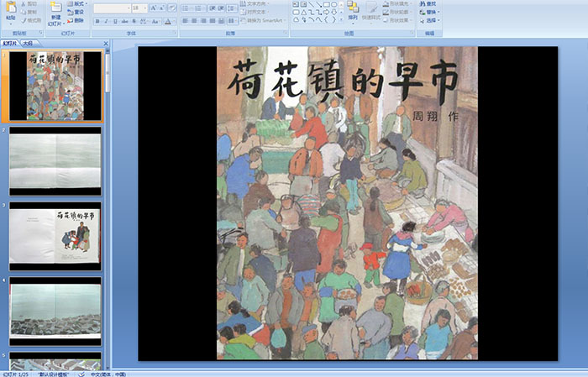588x377 pixels.
Task: Click Shape Fill (形状填充) button
Action: [396, 3]
